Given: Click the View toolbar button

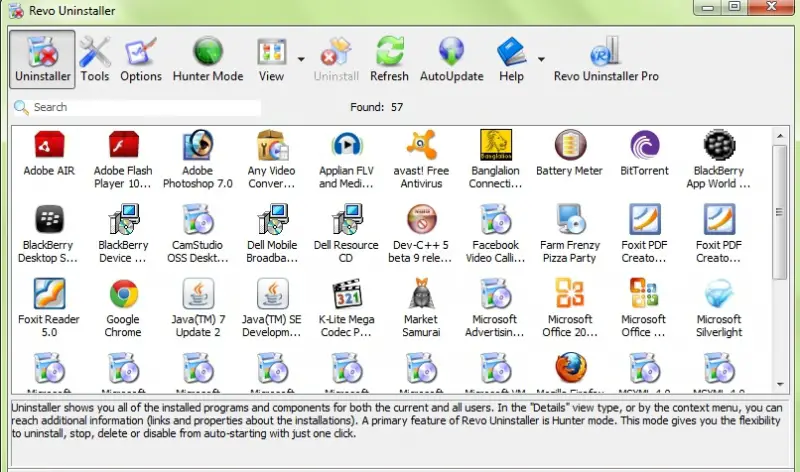Looking at the screenshot, I should [271, 59].
